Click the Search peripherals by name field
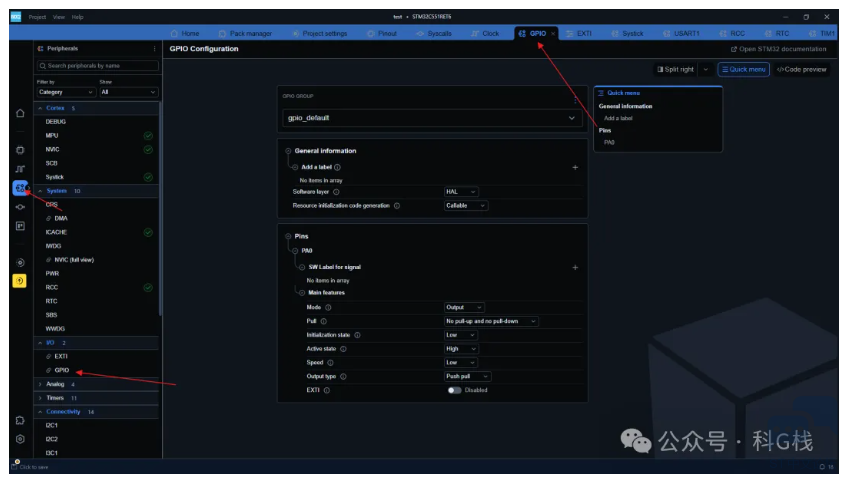 point(97,66)
